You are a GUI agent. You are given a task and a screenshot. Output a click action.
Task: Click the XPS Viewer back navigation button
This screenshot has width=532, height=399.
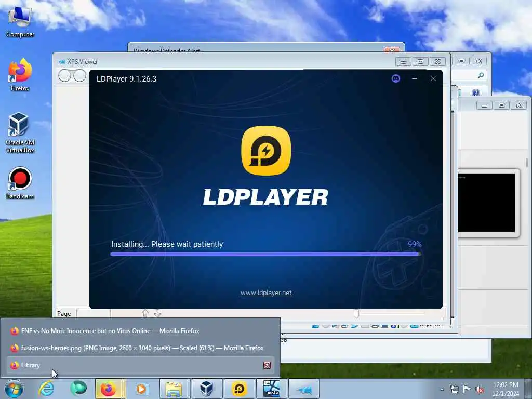(x=64, y=76)
